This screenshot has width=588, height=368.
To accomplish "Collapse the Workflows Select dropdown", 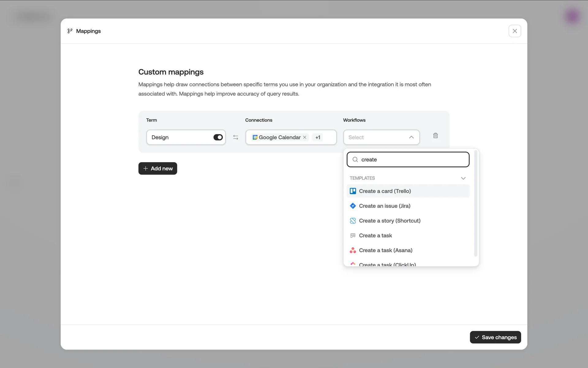I will pos(411,137).
